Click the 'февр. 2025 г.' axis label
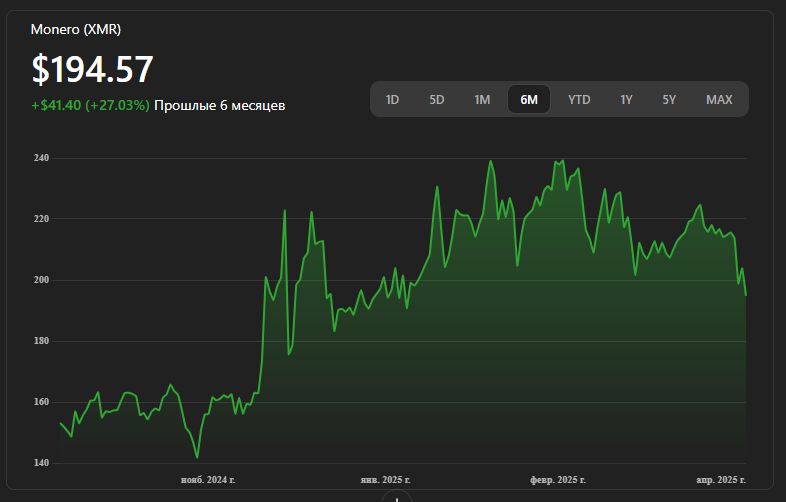 click(558, 480)
